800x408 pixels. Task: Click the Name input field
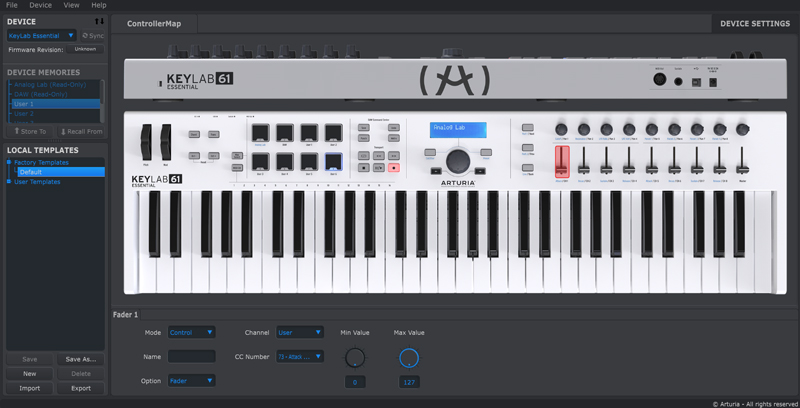coord(191,356)
